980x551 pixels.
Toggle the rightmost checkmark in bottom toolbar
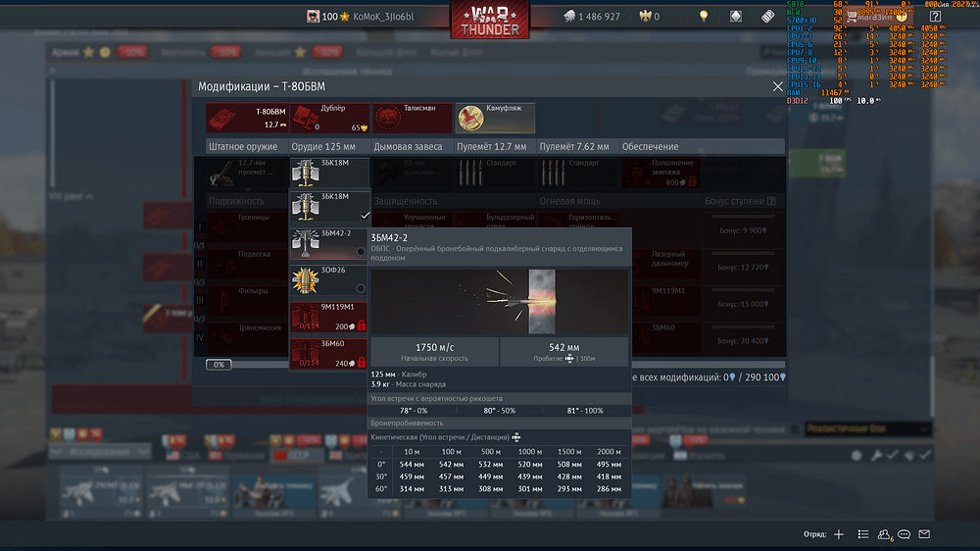pos(925,455)
